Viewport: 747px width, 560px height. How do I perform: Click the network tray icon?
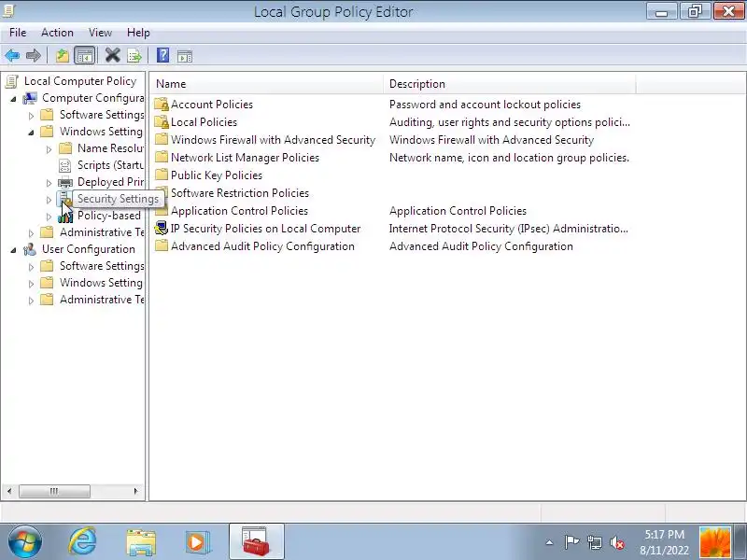click(x=594, y=542)
